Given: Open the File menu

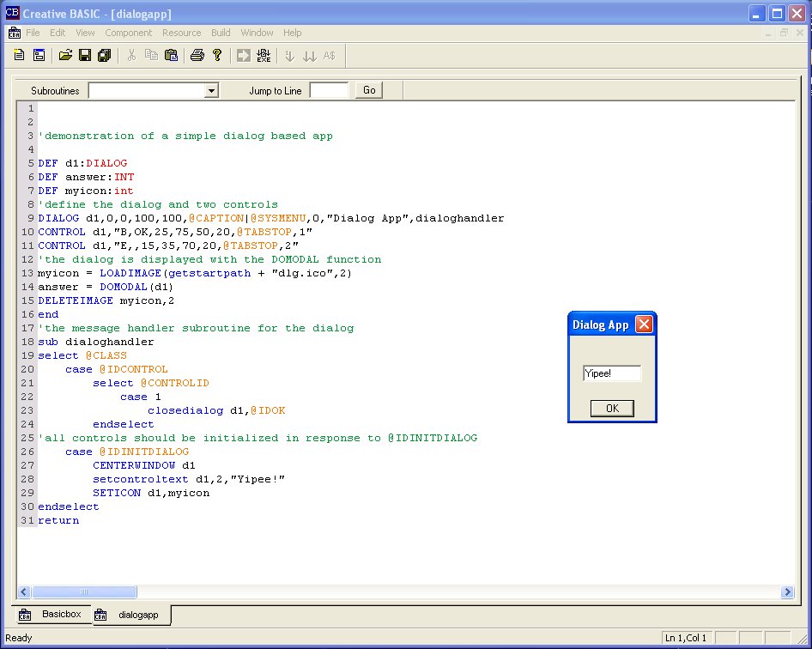Looking at the screenshot, I should (x=33, y=33).
